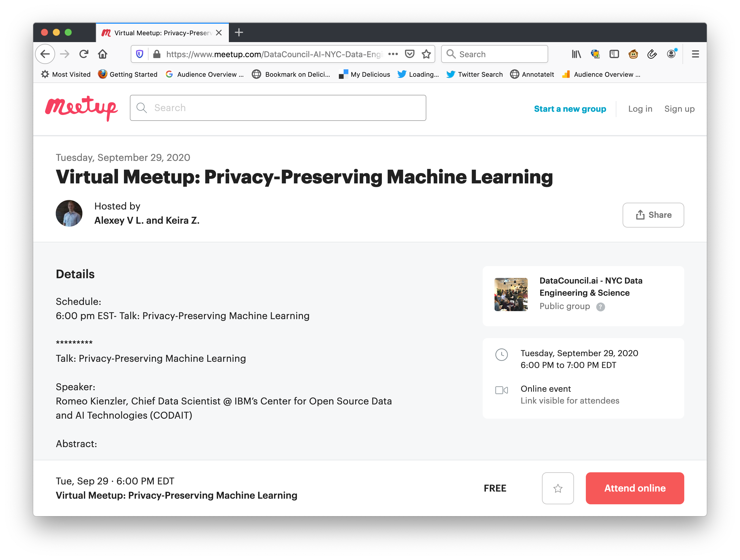740x560 pixels.
Task: Bookmark this page with the star icon
Action: coord(426,54)
